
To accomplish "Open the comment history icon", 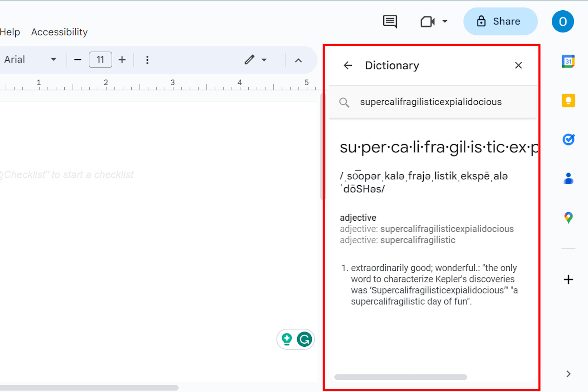I will (390, 22).
